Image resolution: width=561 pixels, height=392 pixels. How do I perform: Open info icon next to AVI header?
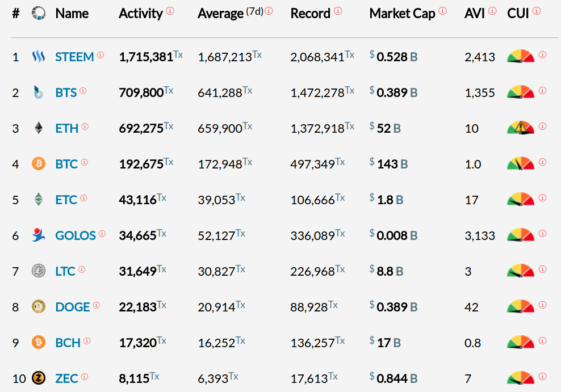[493, 11]
